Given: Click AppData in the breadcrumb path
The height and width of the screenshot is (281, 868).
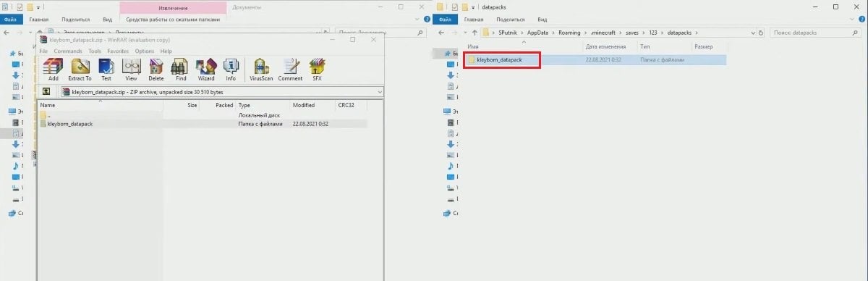Looking at the screenshot, I should 537,33.
